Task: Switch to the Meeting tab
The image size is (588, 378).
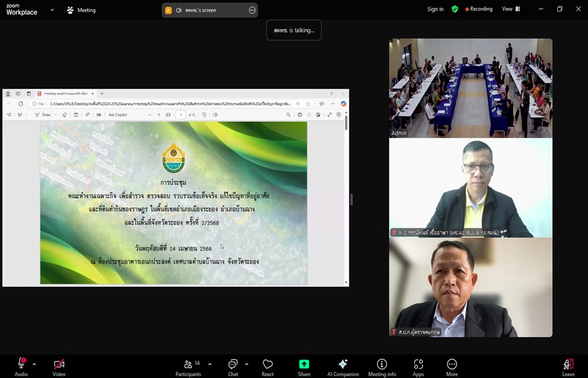Action: click(x=81, y=10)
